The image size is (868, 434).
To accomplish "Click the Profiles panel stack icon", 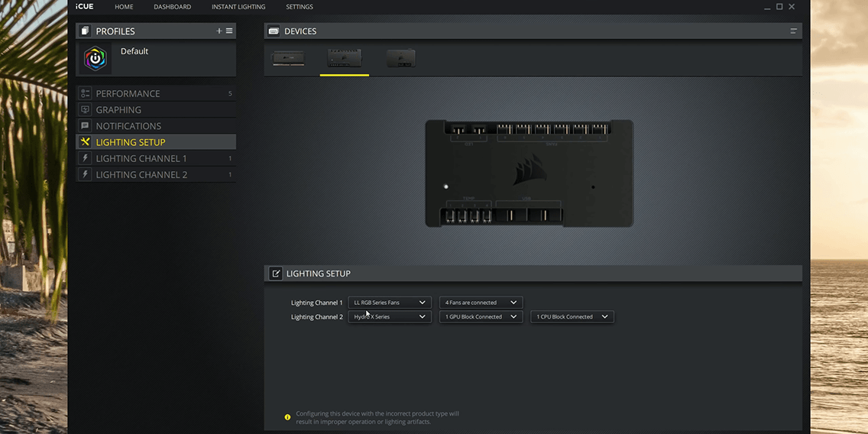I will [x=85, y=31].
